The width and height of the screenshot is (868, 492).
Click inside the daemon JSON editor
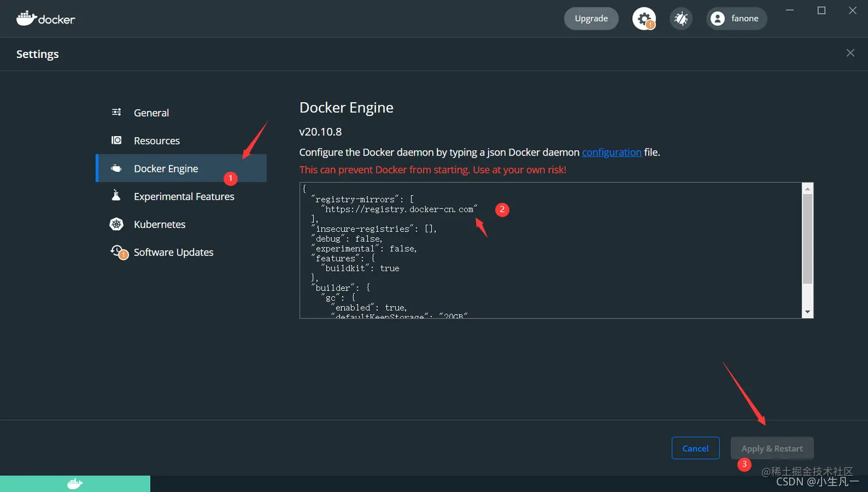[551, 250]
